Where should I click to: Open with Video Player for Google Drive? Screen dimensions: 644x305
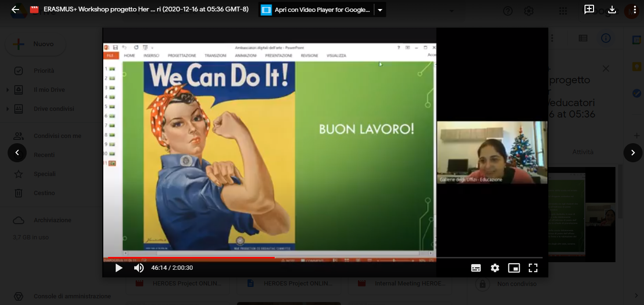tap(317, 10)
